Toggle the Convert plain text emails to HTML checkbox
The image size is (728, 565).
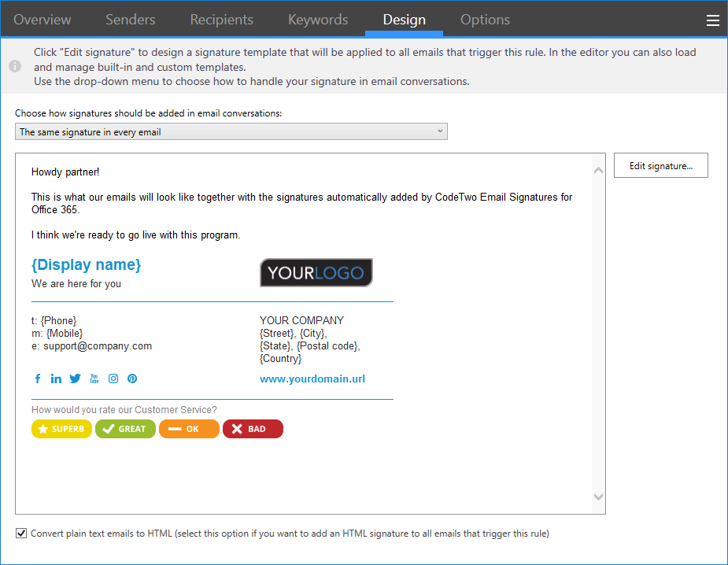click(21, 533)
